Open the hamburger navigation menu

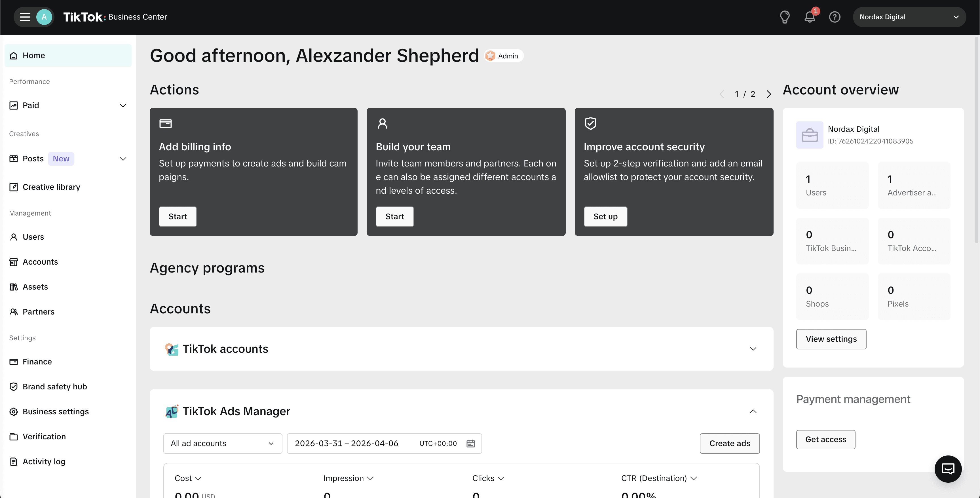(x=25, y=17)
